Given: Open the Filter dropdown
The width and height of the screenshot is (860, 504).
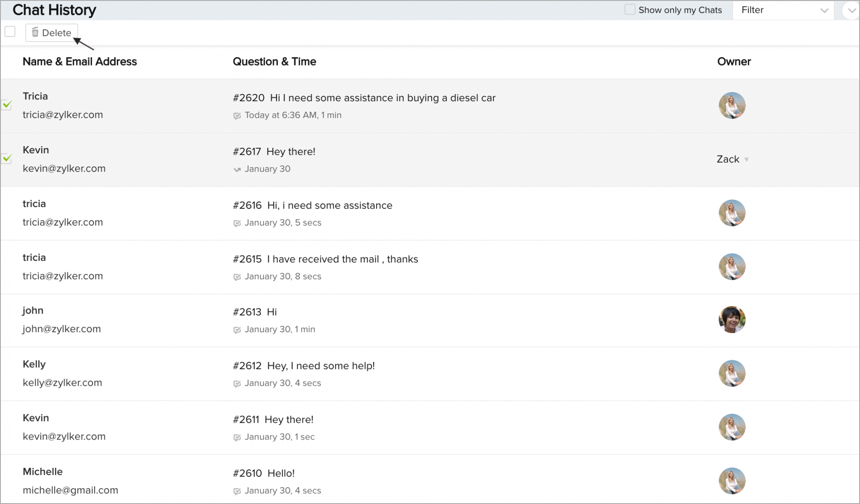Looking at the screenshot, I should (783, 10).
